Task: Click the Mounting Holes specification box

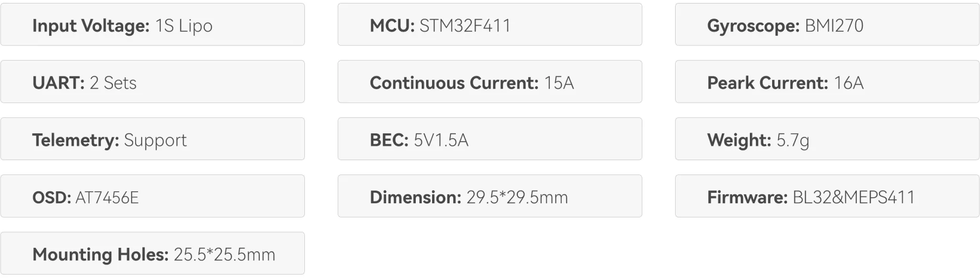Action: [152, 253]
